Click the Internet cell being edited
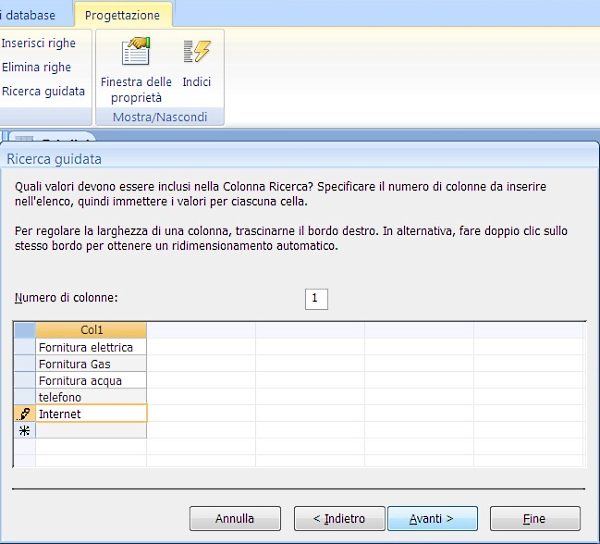The image size is (600, 544). (91, 414)
